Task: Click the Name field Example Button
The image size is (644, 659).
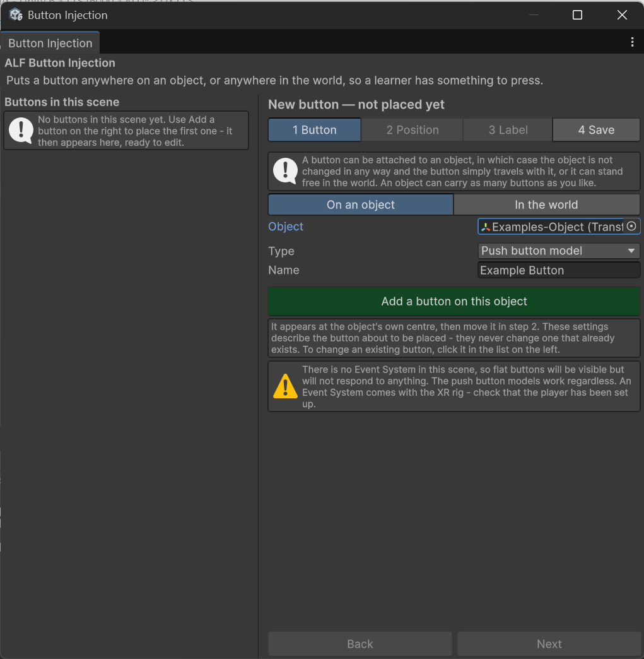Action: [559, 270]
